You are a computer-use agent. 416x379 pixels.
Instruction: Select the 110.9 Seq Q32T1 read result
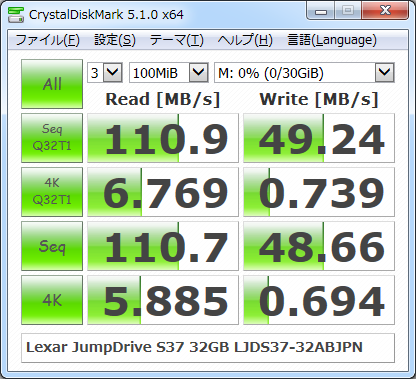(x=163, y=138)
